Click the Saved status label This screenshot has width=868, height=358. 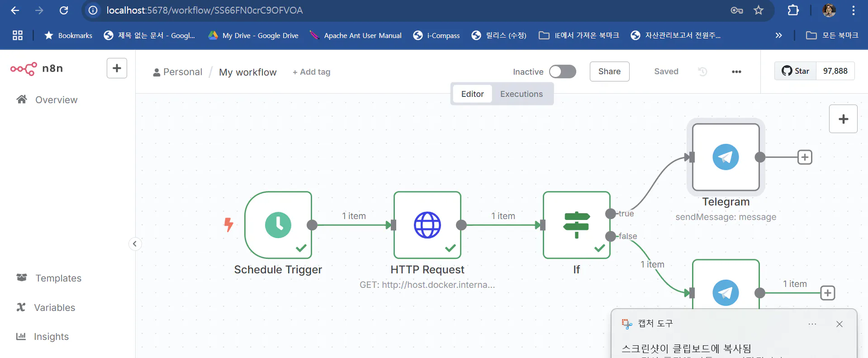click(666, 72)
